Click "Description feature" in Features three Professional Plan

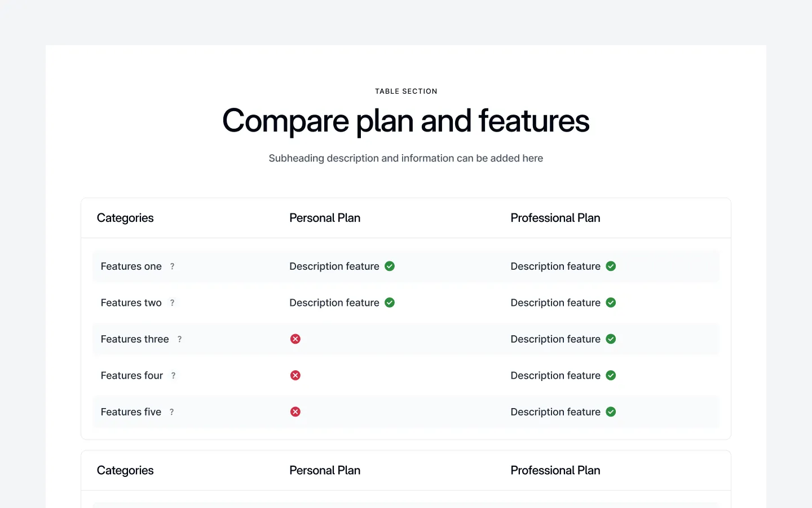[555, 339]
